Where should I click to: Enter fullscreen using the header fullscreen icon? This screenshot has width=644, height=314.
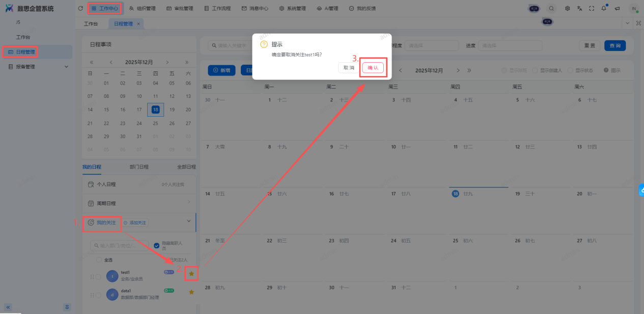tap(592, 8)
